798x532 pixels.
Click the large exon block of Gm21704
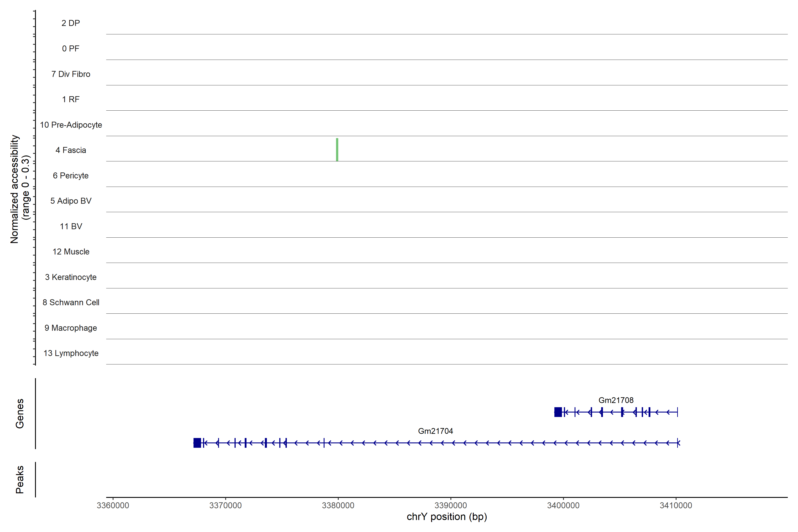pyautogui.click(x=197, y=443)
